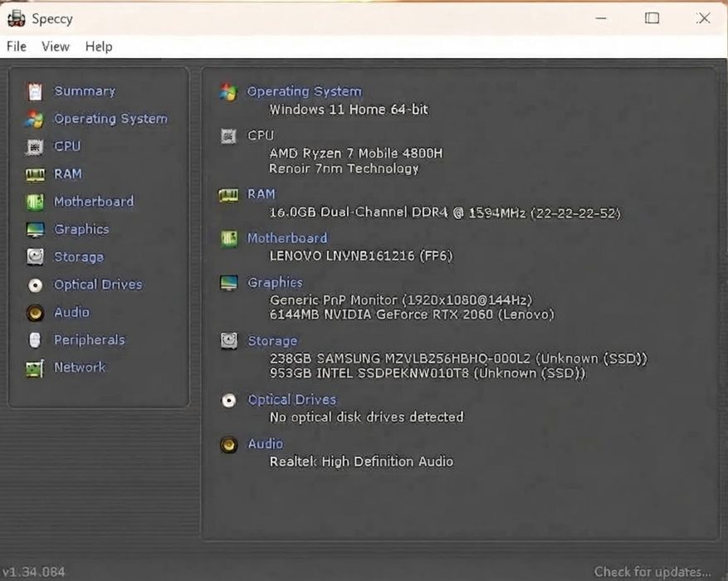Click the Motherboard heading link in summary
The height and width of the screenshot is (581, 728).
(x=287, y=238)
